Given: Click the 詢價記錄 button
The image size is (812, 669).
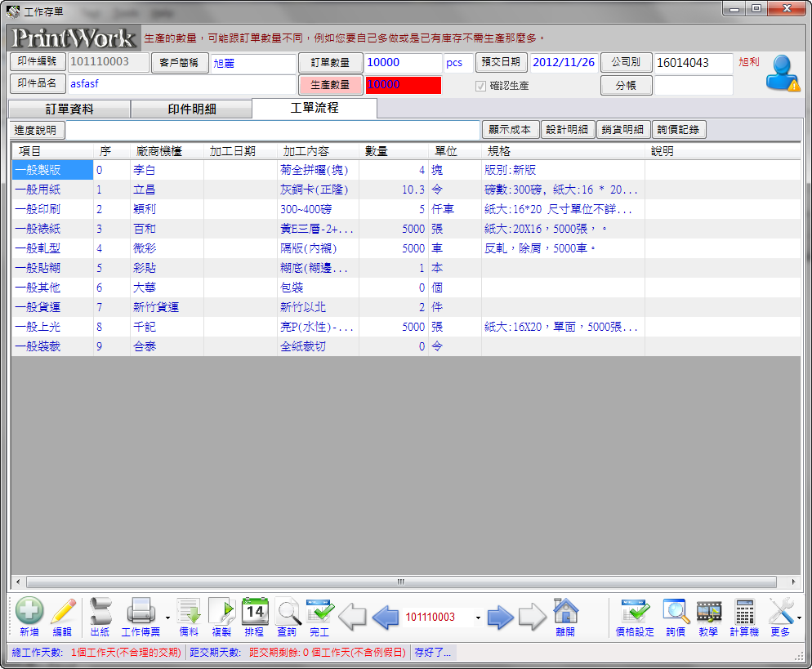Looking at the screenshot, I should point(678,129).
